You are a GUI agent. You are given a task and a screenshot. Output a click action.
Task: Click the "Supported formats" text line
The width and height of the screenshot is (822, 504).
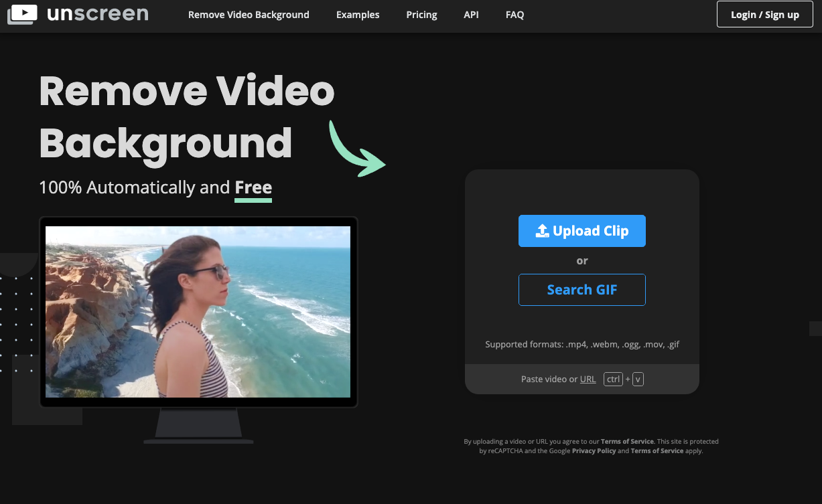tap(582, 345)
